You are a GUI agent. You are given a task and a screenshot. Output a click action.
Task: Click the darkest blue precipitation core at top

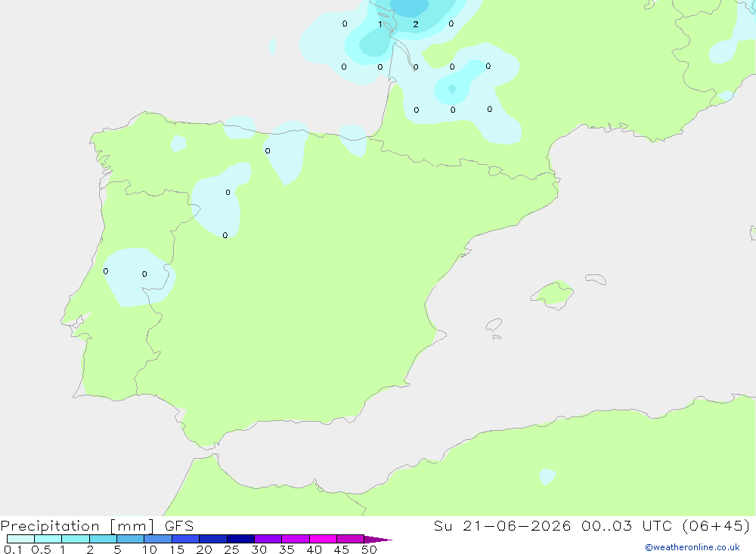pos(409,7)
